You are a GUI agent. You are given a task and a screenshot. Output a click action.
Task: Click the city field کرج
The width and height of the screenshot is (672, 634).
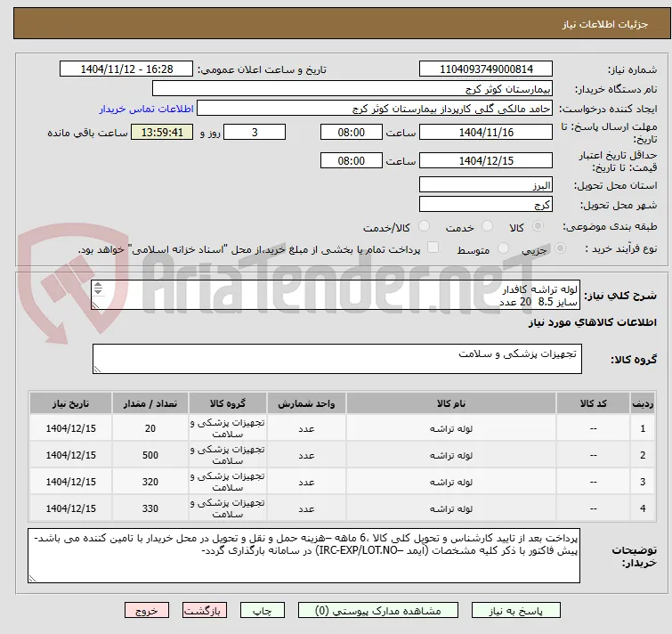click(x=486, y=204)
